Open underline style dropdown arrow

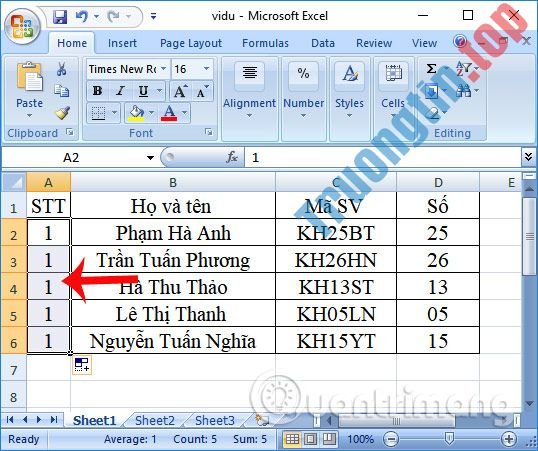pos(160,91)
